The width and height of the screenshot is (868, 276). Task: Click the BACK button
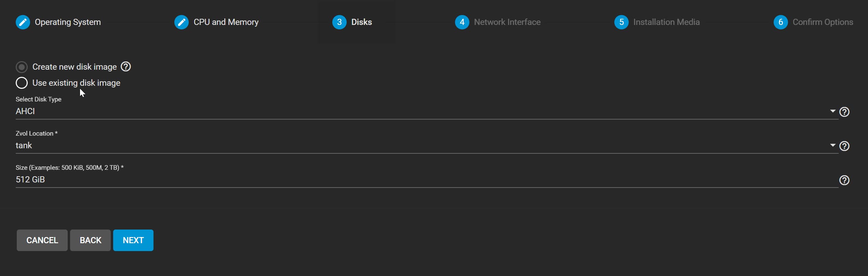point(91,240)
